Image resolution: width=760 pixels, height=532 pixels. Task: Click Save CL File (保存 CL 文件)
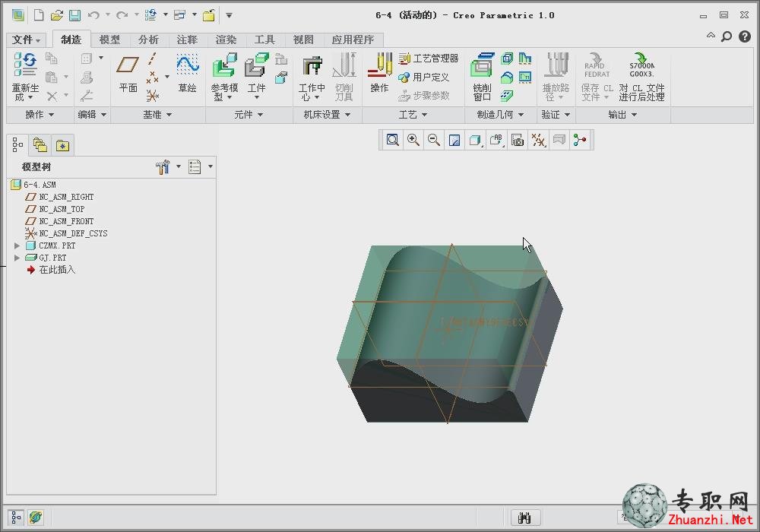tap(597, 77)
